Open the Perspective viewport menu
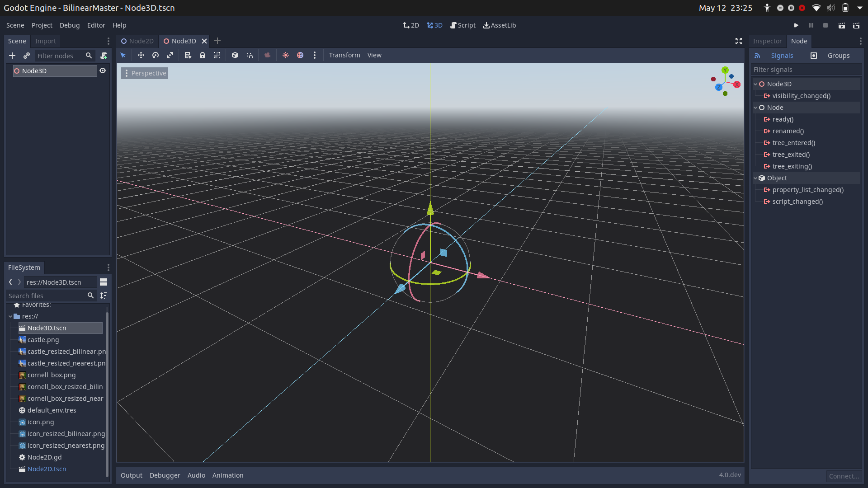868x488 pixels. point(145,73)
